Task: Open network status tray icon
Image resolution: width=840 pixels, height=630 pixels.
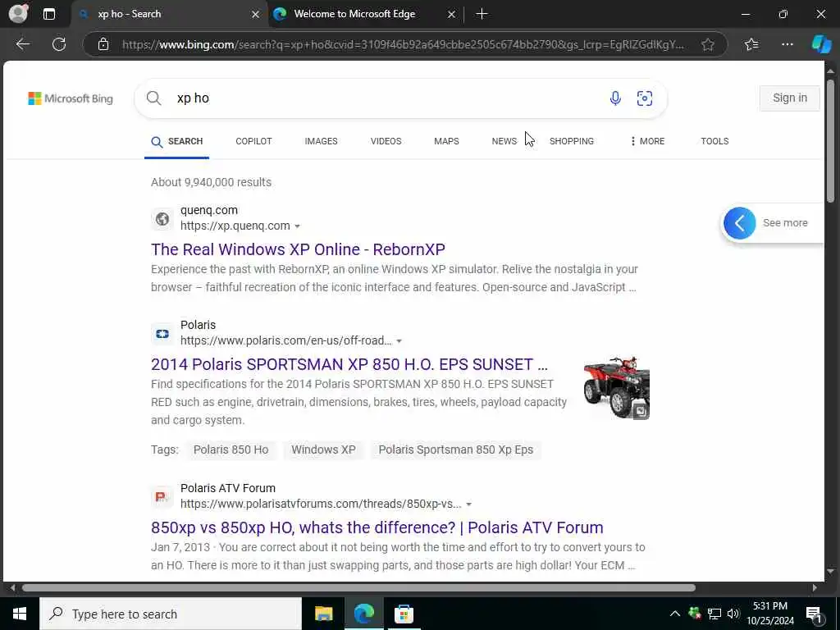Action: pos(714,614)
